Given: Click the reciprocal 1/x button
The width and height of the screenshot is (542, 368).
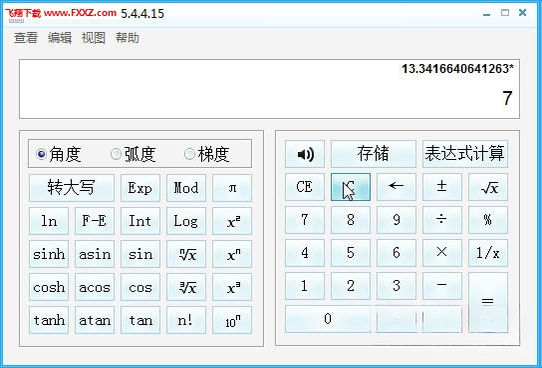Looking at the screenshot, I should click(x=488, y=253).
